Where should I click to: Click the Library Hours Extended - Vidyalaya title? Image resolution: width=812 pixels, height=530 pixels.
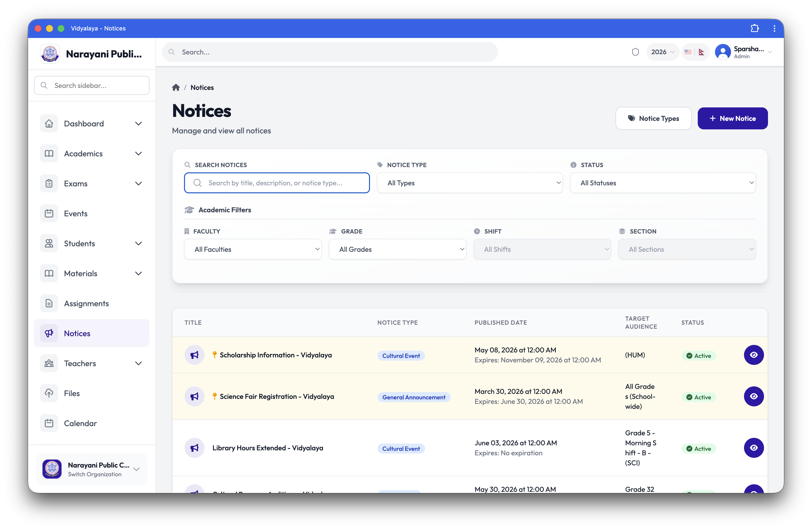point(267,448)
